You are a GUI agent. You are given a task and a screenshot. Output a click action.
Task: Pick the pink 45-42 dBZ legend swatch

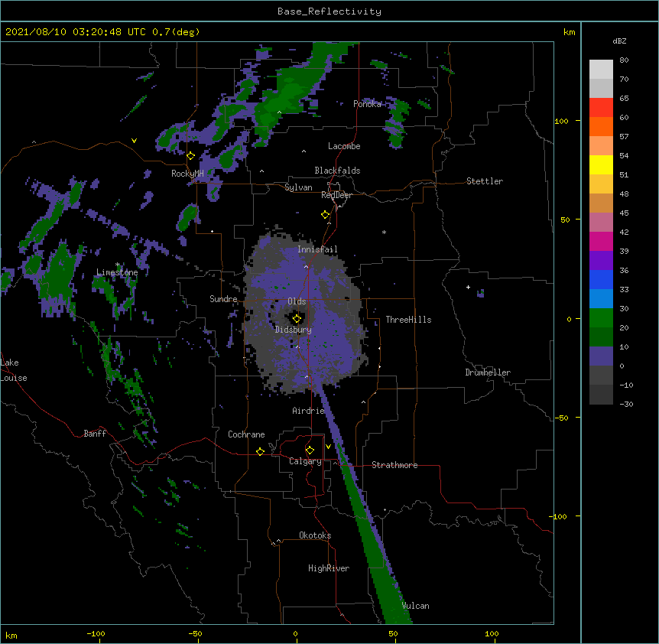601,223
